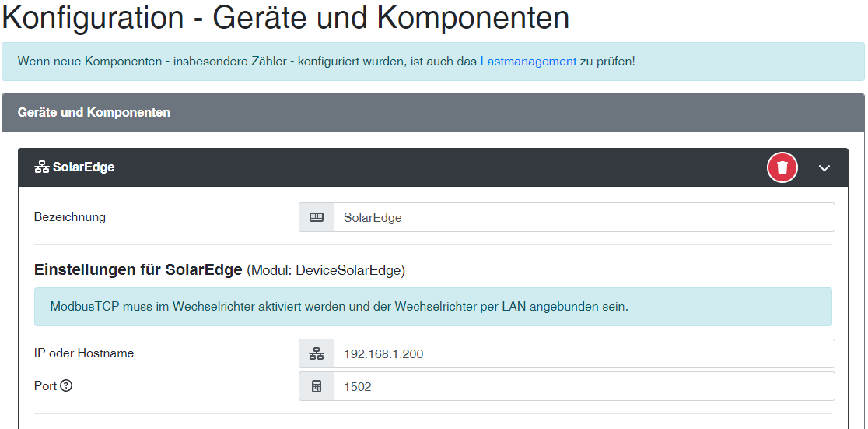Click the Einstellungen für SolarEdge heading
The width and height of the screenshot is (868, 429).
(138, 270)
